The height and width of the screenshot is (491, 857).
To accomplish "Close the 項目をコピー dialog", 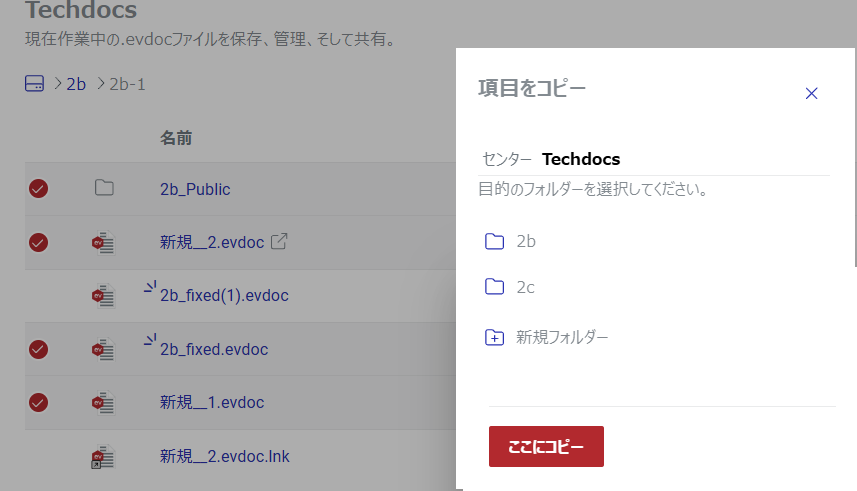I will [x=811, y=93].
